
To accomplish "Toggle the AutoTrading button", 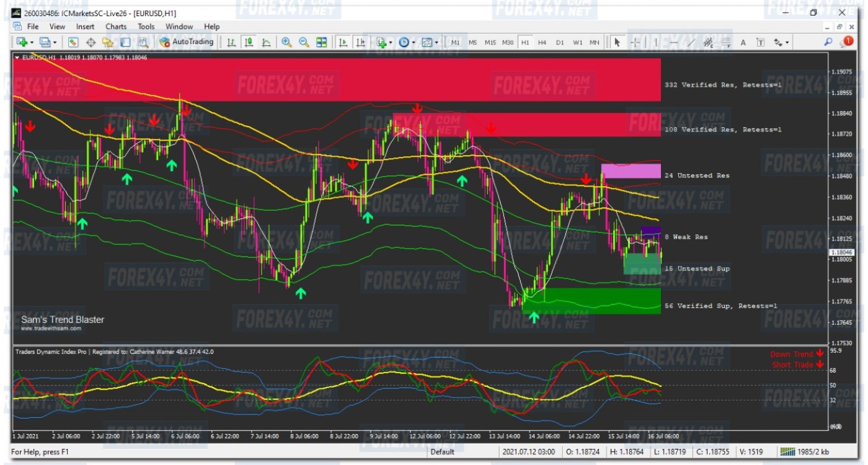I will [x=187, y=42].
